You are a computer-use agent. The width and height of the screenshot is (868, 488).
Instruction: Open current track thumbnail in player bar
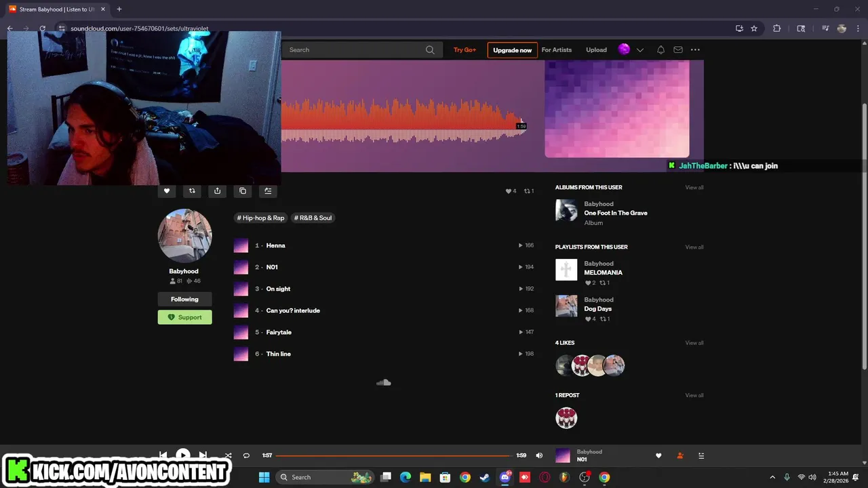tap(563, 455)
